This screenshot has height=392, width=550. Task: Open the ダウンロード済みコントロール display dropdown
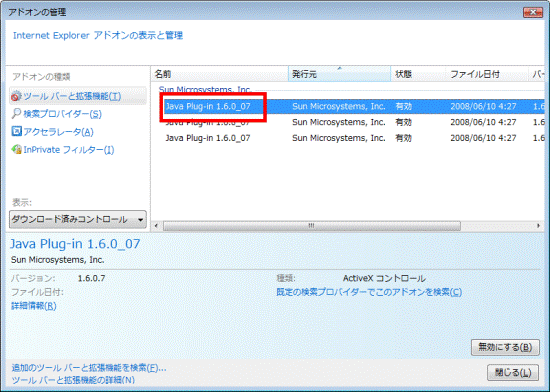(78, 219)
